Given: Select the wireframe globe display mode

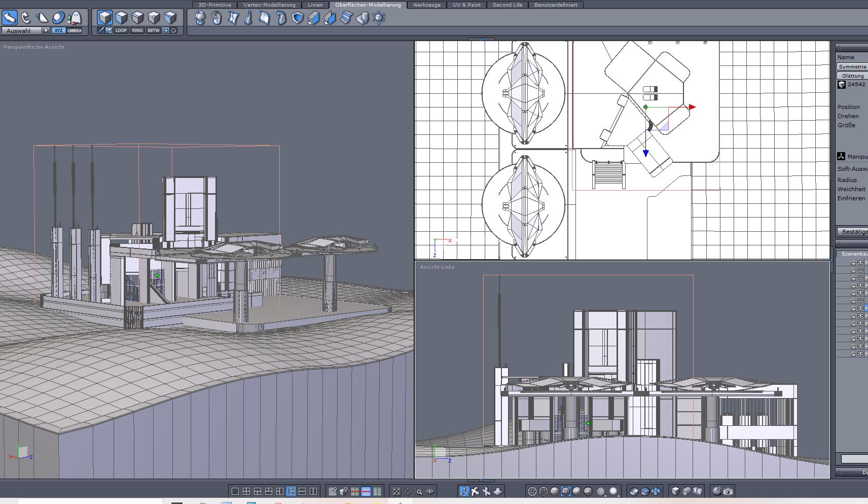Looking at the screenshot, I should point(532,491).
